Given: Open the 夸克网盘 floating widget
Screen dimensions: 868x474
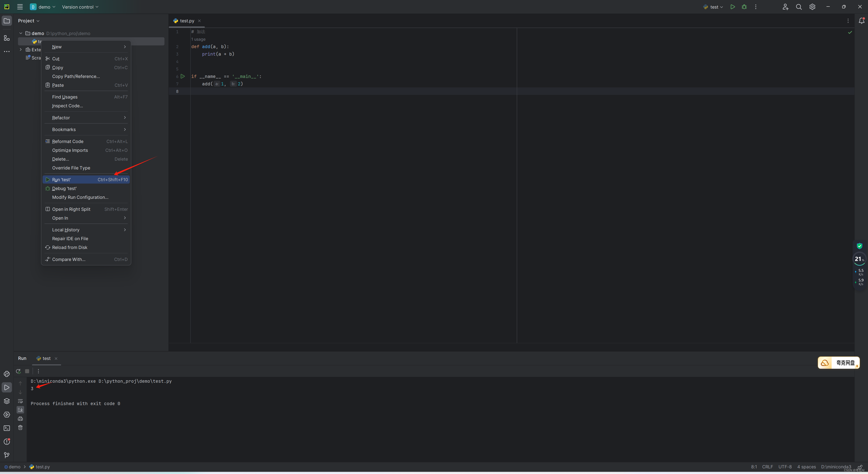Looking at the screenshot, I should click(x=839, y=363).
